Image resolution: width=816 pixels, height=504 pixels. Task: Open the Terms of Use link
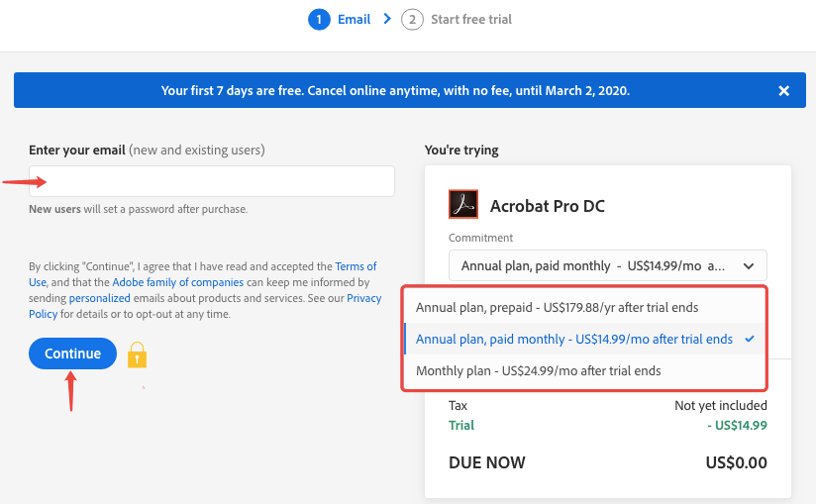click(x=356, y=266)
